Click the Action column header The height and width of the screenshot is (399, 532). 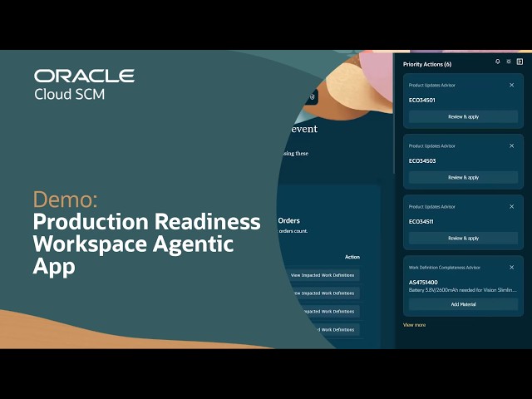pos(352,257)
